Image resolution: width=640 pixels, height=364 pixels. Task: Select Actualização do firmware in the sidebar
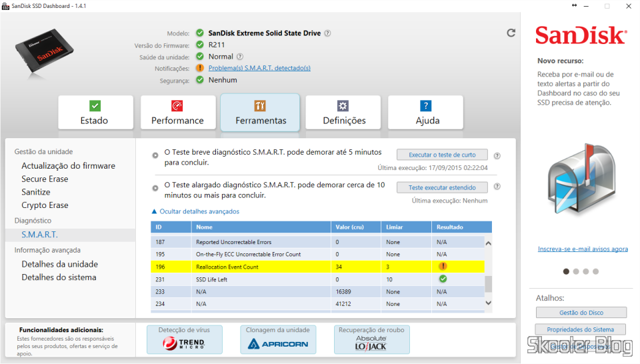pos(68,166)
